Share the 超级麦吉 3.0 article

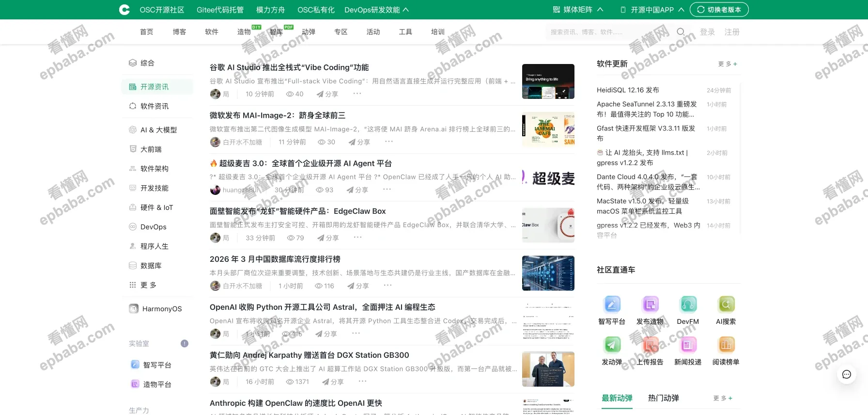[357, 190]
